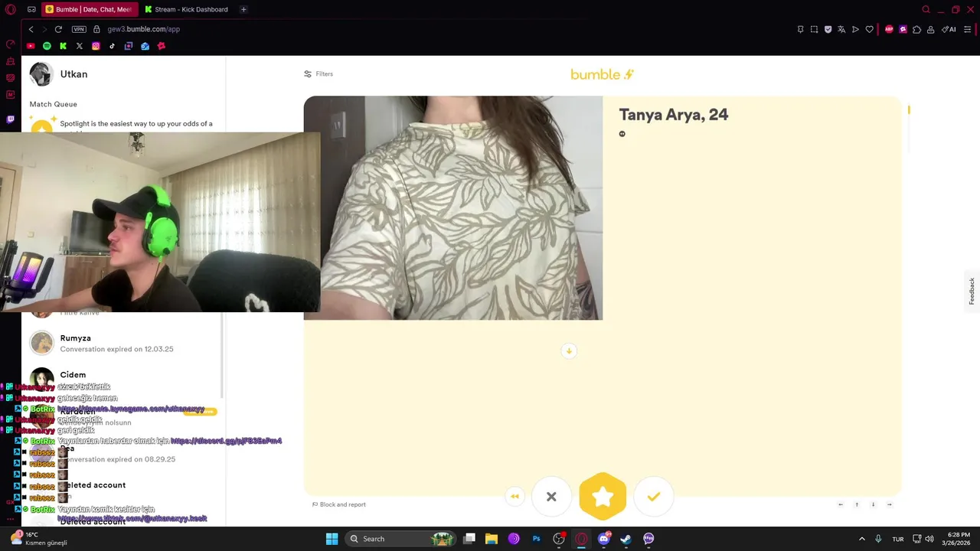The height and width of the screenshot is (551, 980).
Task: Click Block and report link
Action: coord(339,504)
